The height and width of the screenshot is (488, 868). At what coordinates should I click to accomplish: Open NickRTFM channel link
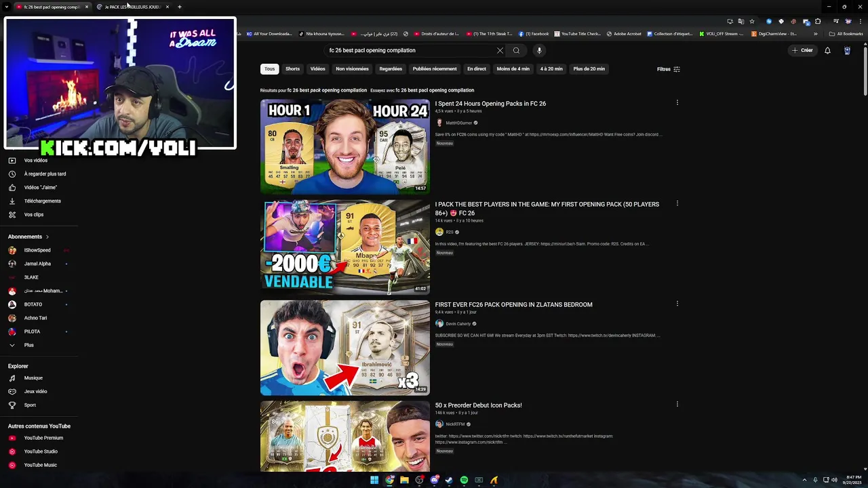pos(455,424)
